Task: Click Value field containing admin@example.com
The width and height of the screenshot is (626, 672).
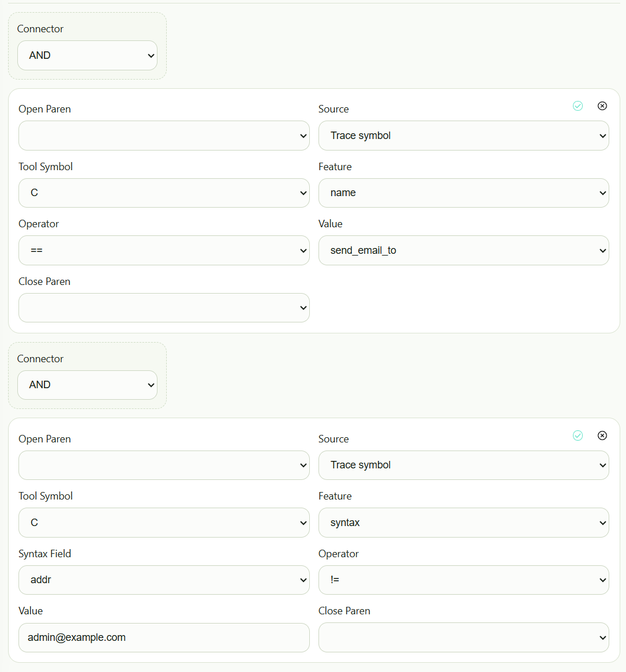Action: point(164,638)
